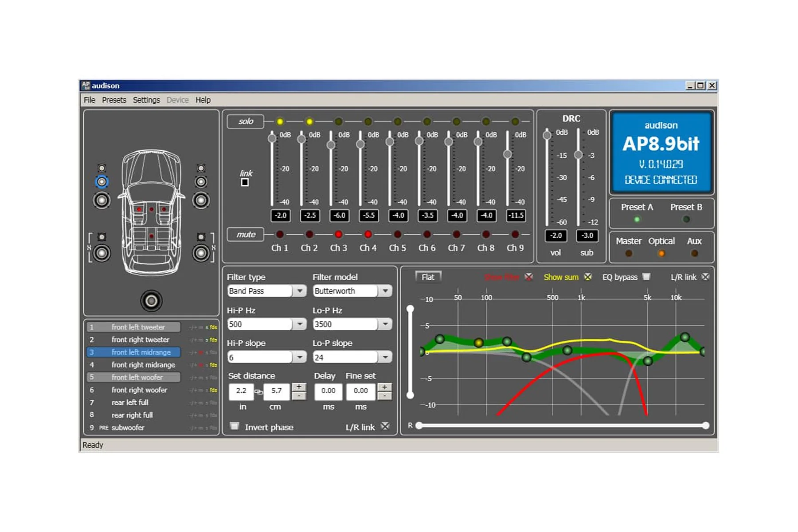Select the front right woofer channel in the list

click(140, 390)
